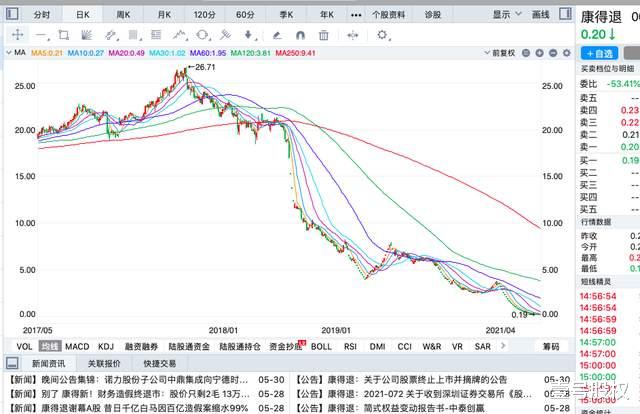The width and height of the screenshot is (640, 414).
Task: Select the crosshair move tool
Action: (18, 35)
